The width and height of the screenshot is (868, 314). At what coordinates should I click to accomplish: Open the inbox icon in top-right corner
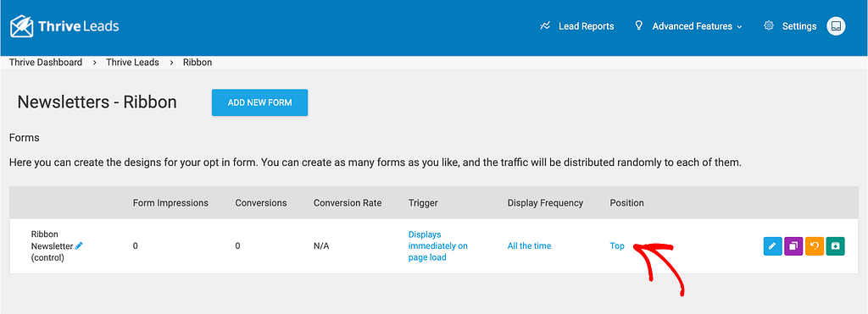click(836, 26)
